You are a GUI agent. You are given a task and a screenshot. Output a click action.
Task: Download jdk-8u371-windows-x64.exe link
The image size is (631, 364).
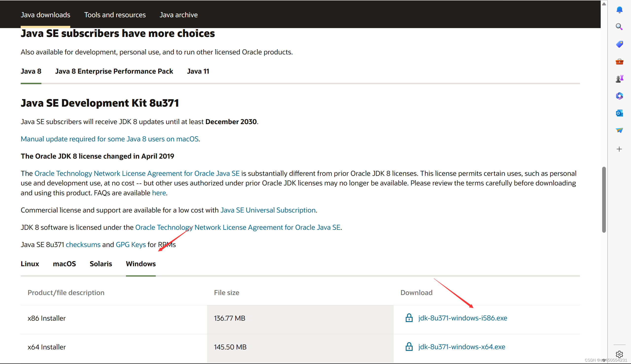(x=461, y=347)
